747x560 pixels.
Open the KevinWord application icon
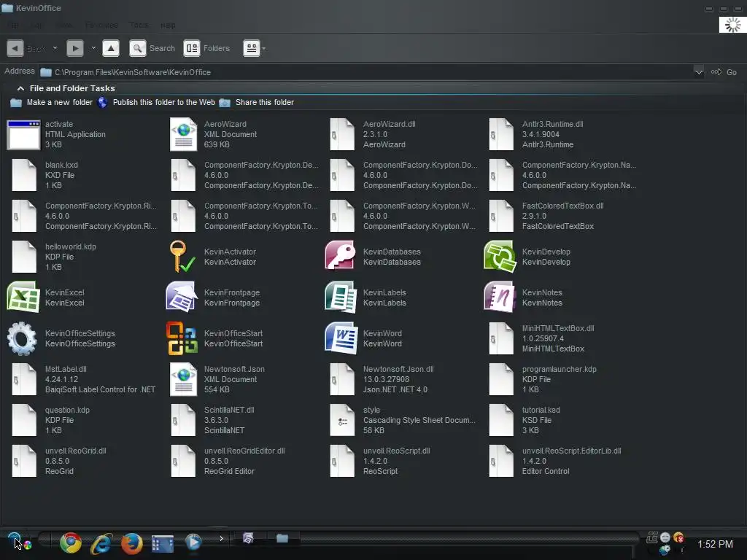click(x=341, y=338)
